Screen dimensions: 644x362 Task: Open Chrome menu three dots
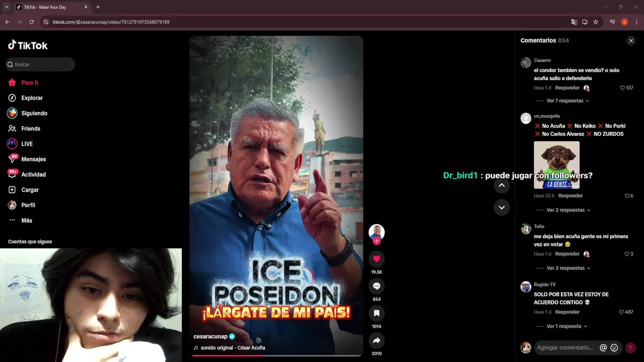tap(637, 22)
